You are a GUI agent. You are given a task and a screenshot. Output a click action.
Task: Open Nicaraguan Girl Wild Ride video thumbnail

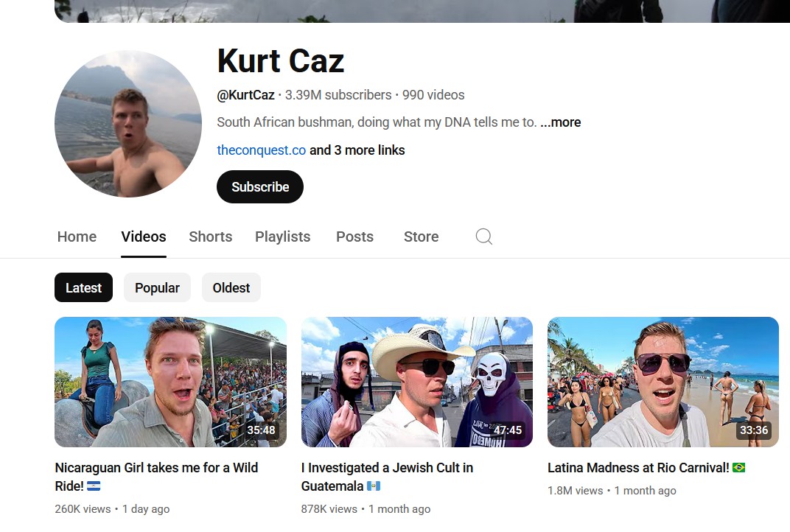pos(170,382)
